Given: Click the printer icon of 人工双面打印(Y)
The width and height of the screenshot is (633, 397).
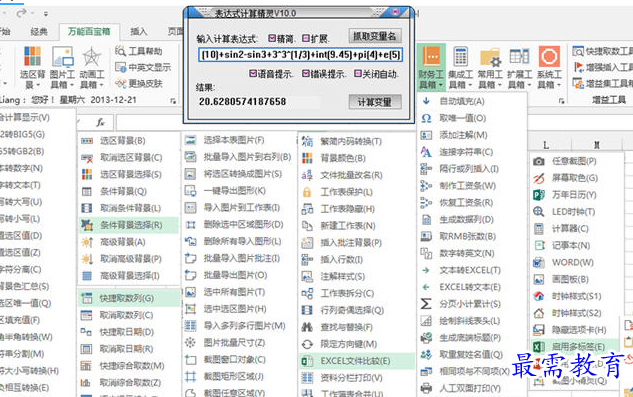Looking at the screenshot, I should [426, 388].
